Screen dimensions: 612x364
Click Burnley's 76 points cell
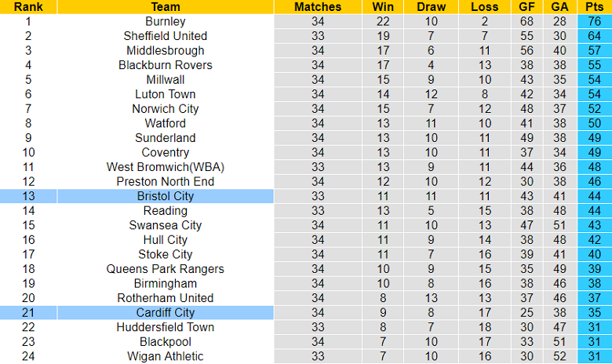coord(596,21)
